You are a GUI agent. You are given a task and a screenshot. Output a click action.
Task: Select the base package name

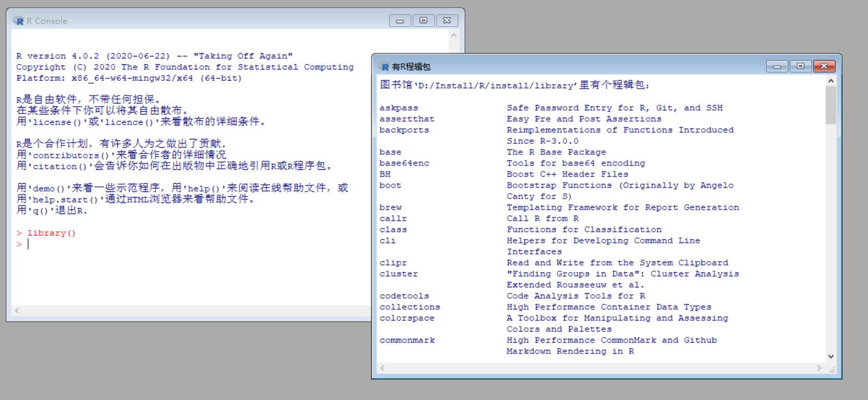pyautogui.click(x=390, y=152)
